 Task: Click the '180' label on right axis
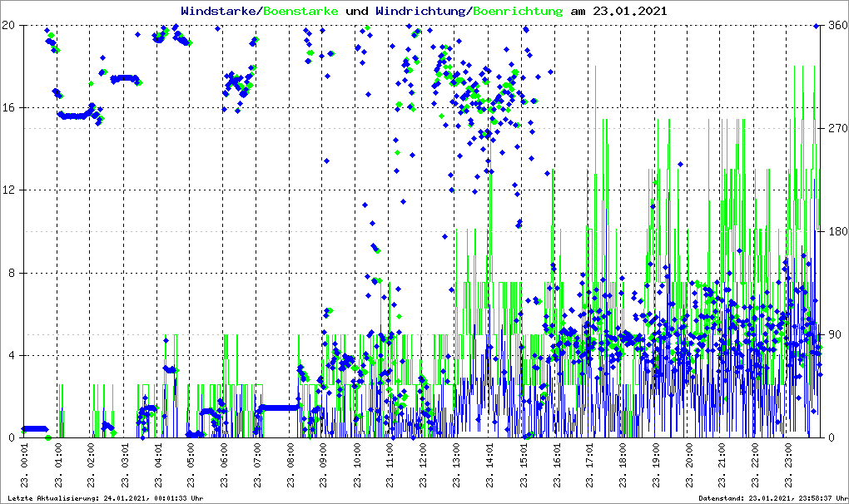tap(837, 231)
